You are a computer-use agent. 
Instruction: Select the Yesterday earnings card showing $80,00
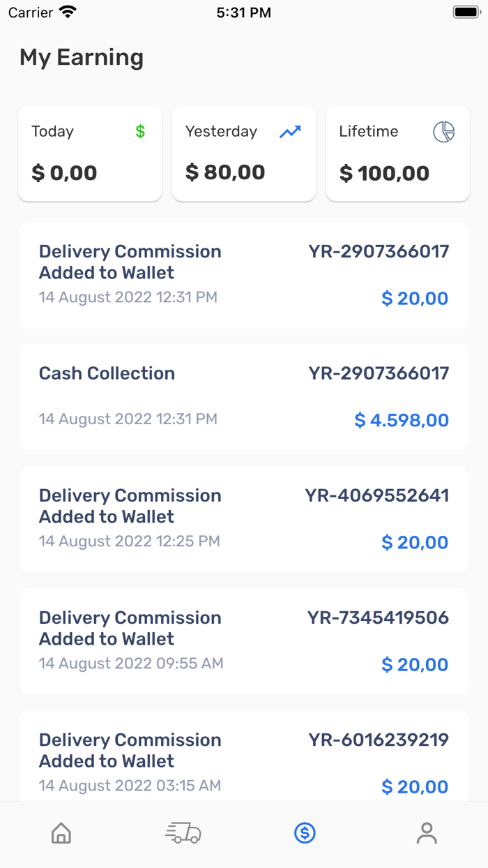click(243, 153)
